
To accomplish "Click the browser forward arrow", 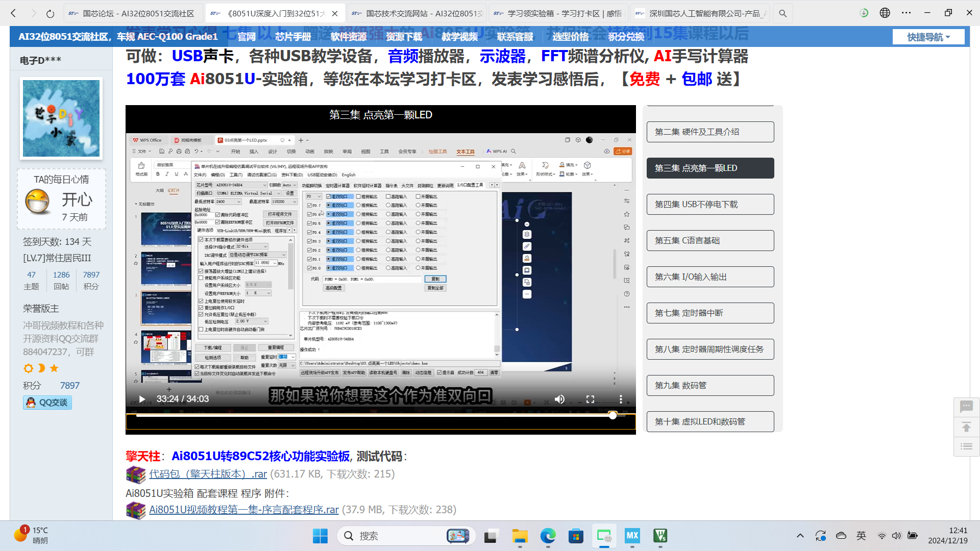I will pos(33,13).
